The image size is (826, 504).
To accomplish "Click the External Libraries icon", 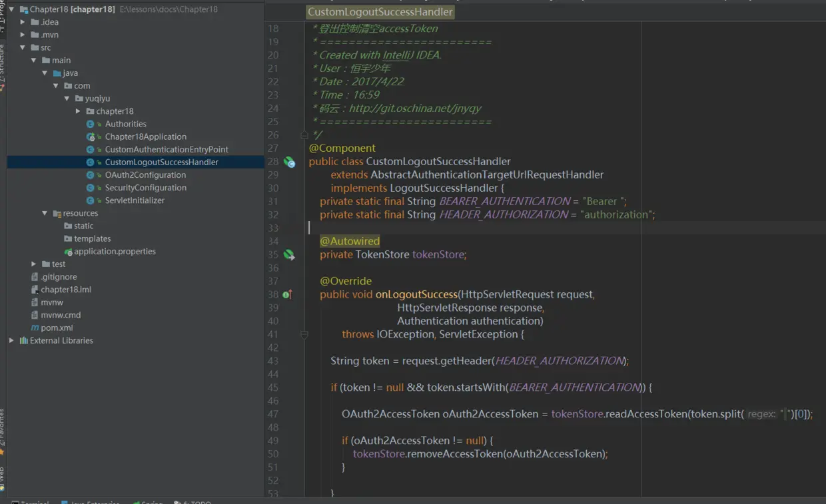I will point(23,340).
